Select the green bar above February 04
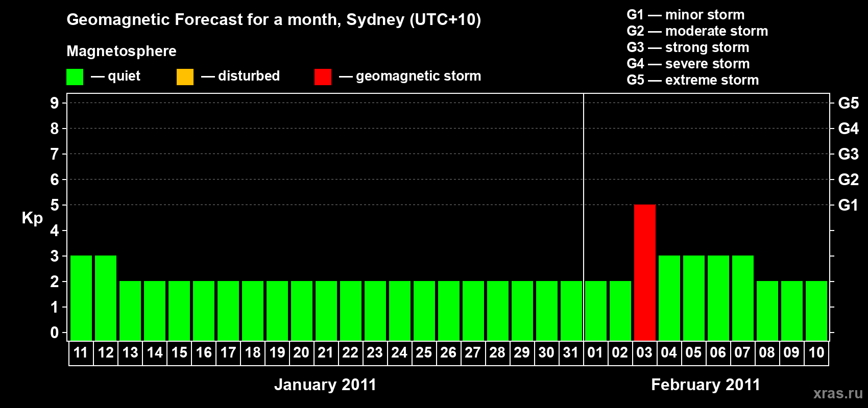The height and width of the screenshot is (408, 868). [669, 298]
